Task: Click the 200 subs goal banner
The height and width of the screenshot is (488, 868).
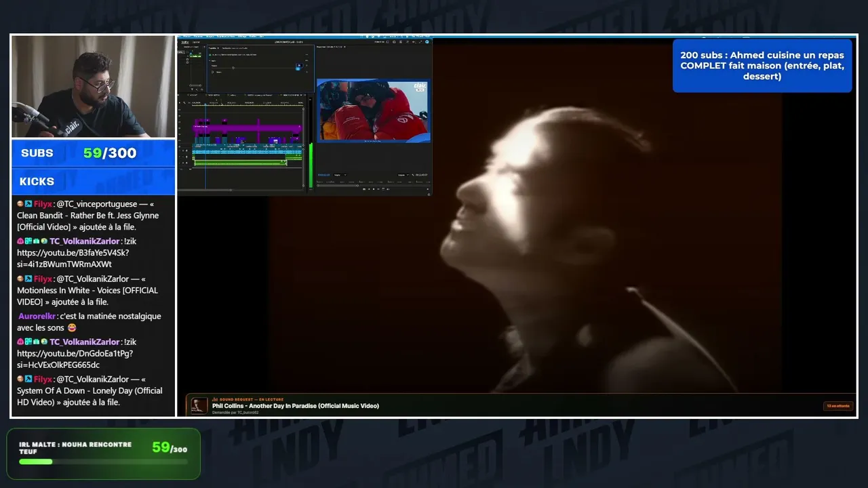Action: pyautogui.click(x=762, y=66)
